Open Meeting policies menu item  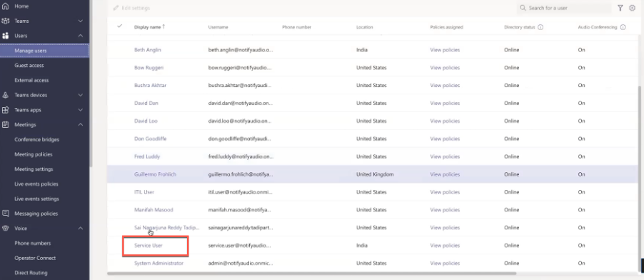pyautogui.click(x=34, y=154)
